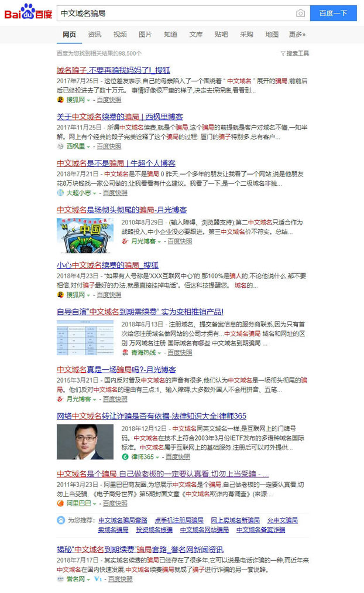
Task: Expand 律师365 dropdown arrow
Action: point(157,457)
